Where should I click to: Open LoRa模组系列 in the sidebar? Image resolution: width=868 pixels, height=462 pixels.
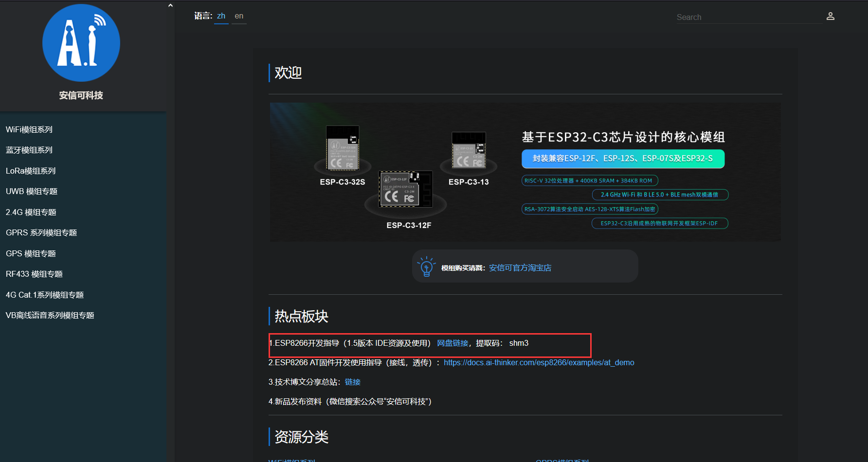click(31, 171)
